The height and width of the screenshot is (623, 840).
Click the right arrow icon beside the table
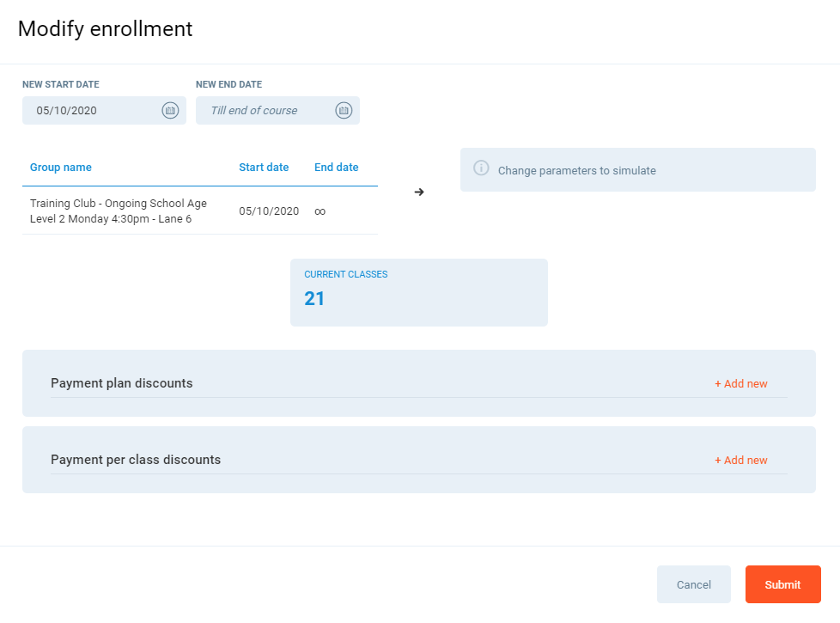pos(419,192)
